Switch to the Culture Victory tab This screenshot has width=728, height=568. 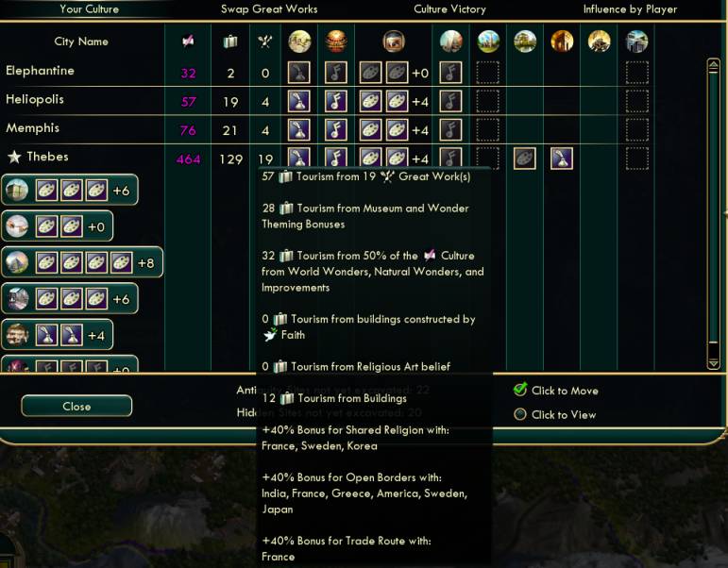pyautogui.click(x=449, y=9)
